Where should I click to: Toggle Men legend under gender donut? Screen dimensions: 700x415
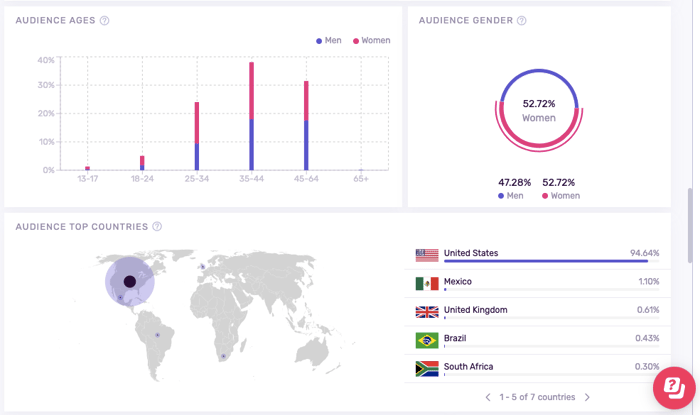(511, 196)
